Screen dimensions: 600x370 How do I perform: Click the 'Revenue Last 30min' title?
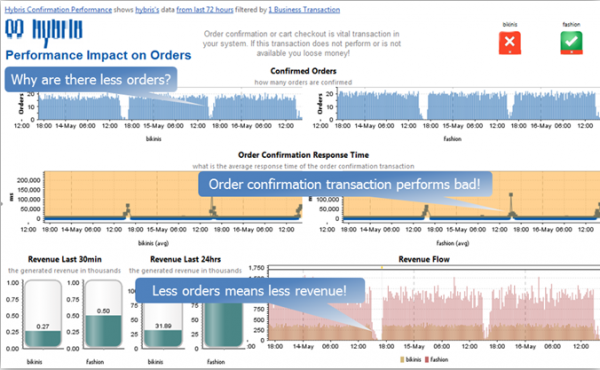tap(65, 259)
